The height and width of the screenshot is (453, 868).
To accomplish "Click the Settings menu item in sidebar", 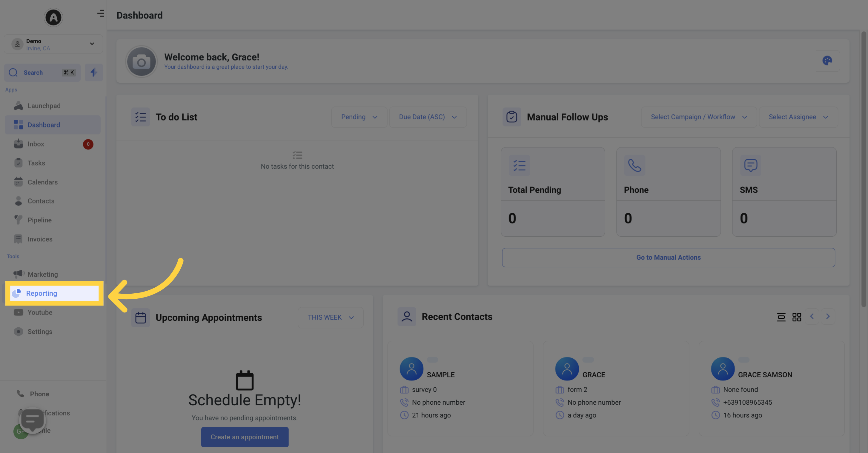I will (x=40, y=332).
